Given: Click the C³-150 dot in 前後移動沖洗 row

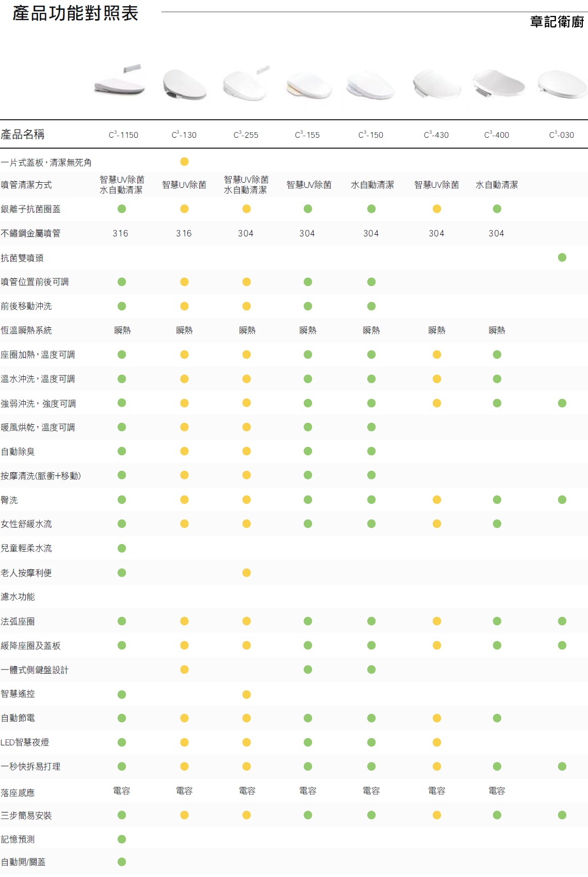Looking at the screenshot, I should point(371,306).
